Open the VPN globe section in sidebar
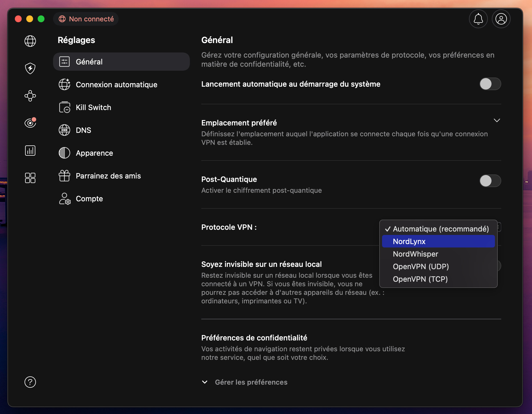The height and width of the screenshot is (414, 532). 30,41
